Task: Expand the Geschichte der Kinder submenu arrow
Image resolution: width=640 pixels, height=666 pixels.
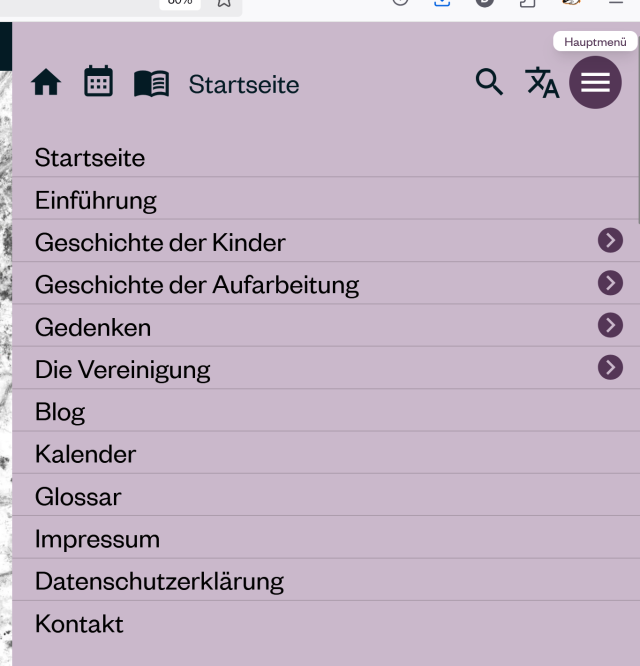Action: coord(610,240)
